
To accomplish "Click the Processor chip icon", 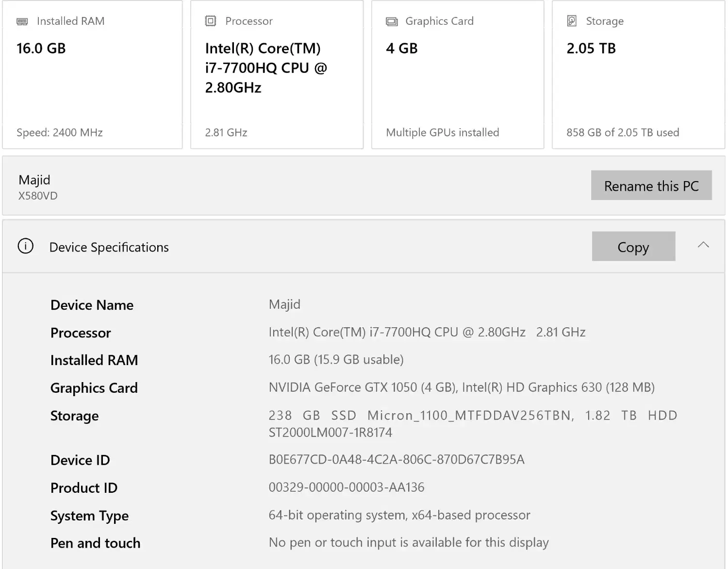I will click(x=211, y=21).
